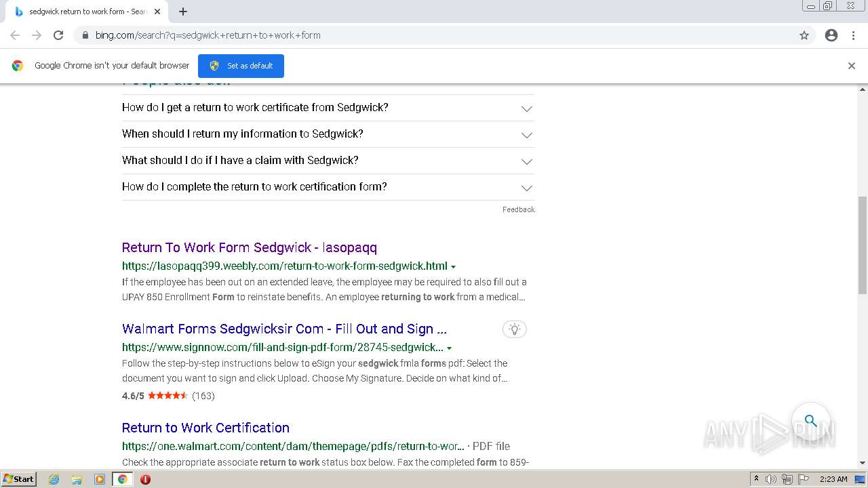Click the lightbulb insights icon

[x=515, y=329]
